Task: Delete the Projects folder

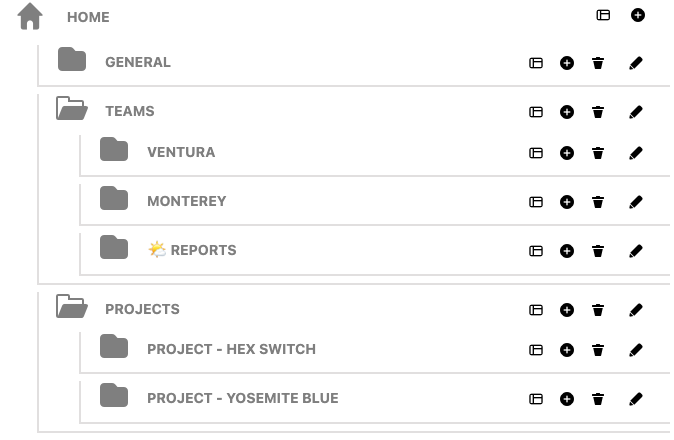Action: pyautogui.click(x=598, y=310)
